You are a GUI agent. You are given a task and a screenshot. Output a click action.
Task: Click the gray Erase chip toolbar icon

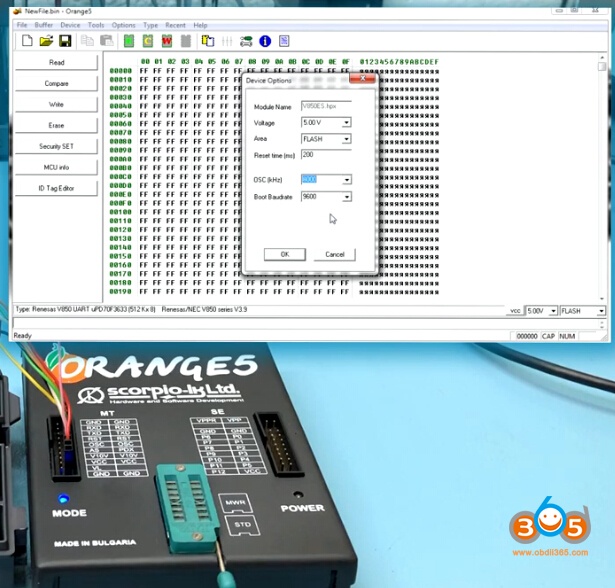click(186, 41)
